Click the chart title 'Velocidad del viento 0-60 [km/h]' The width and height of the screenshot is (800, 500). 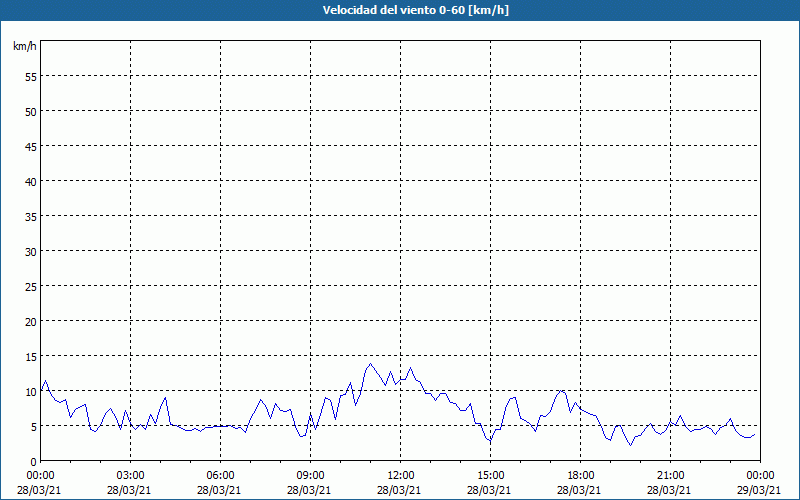click(415, 10)
